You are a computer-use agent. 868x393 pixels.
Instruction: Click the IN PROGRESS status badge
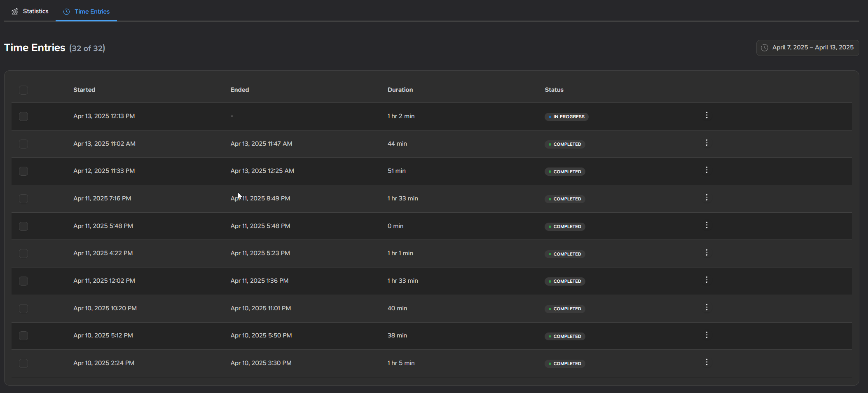point(566,116)
